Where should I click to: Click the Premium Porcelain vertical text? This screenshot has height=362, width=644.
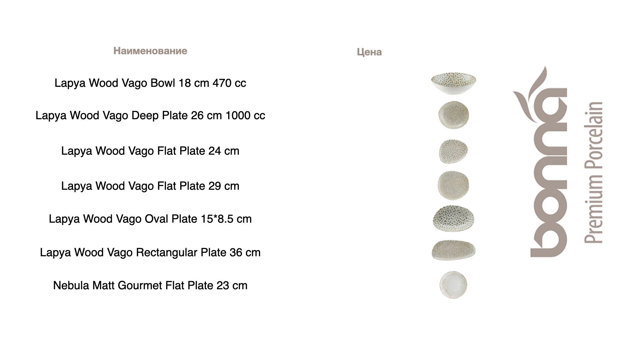[x=594, y=173]
